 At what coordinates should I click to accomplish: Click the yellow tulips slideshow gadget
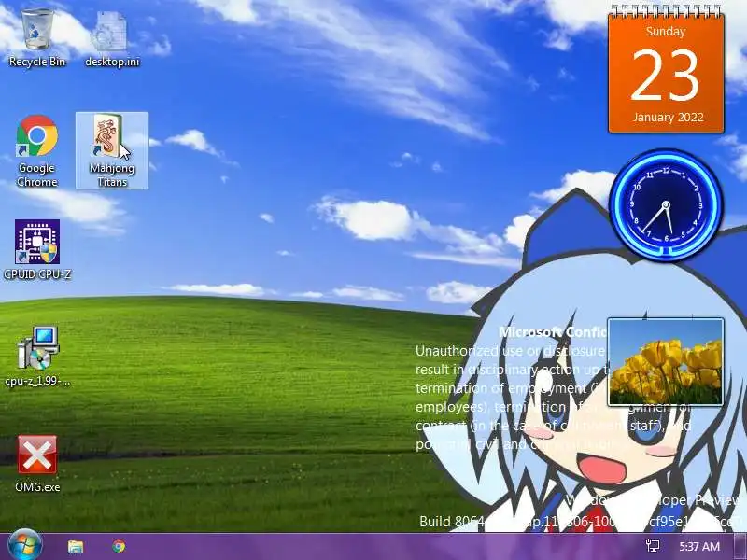click(x=666, y=362)
